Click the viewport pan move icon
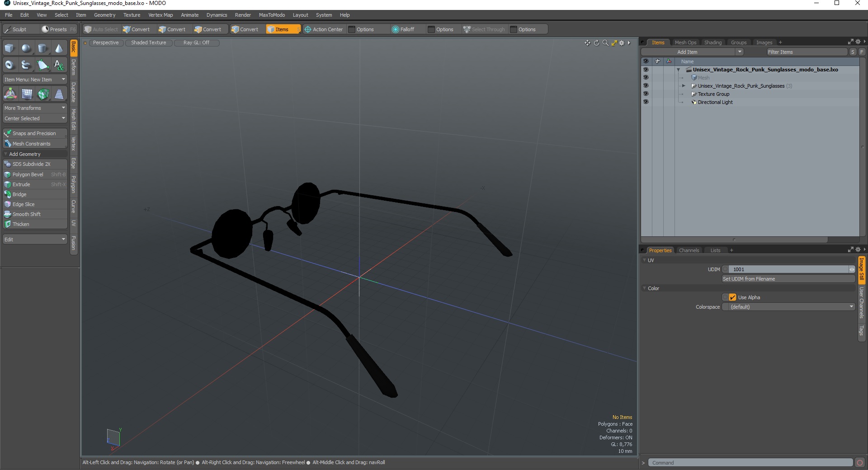The width and height of the screenshot is (868, 470). [587, 43]
